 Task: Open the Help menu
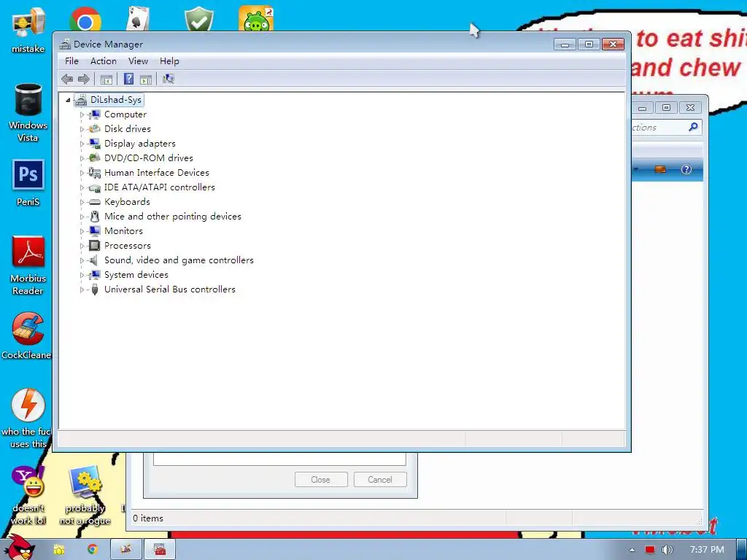(169, 61)
